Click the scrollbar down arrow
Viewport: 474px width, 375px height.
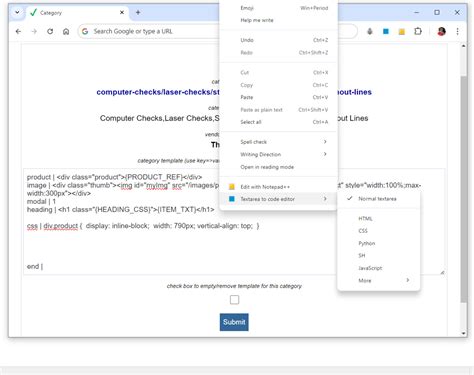coord(464,333)
